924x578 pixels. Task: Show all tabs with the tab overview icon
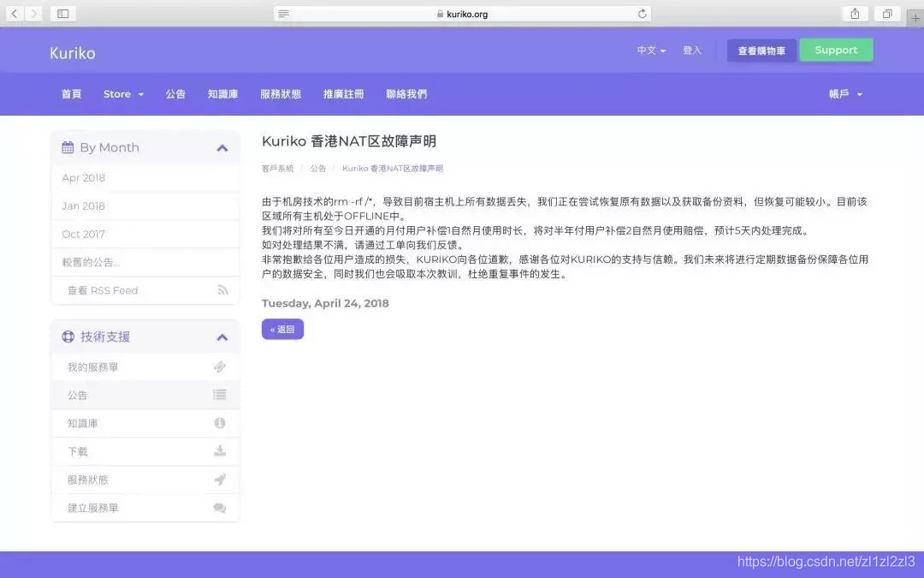(x=887, y=14)
